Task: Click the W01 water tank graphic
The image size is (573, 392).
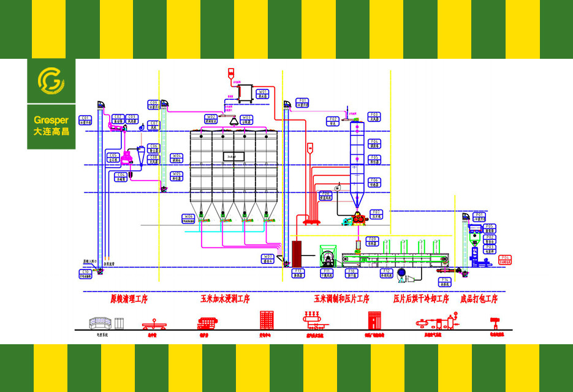Action: pos(246,94)
